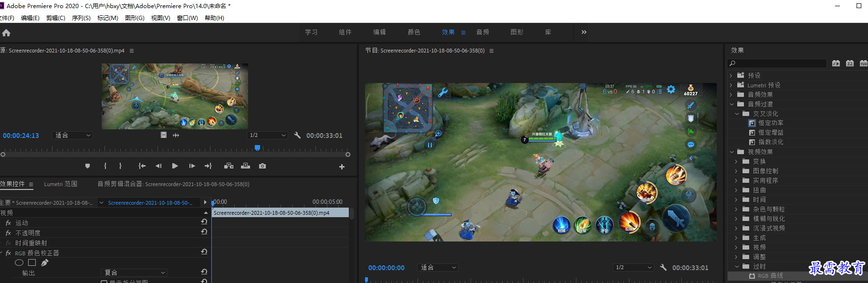Image resolution: width=868 pixels, height=283 pixels.
Task: Open Program zoom level 适合 dropdown
Action: [x=438, y=268]
